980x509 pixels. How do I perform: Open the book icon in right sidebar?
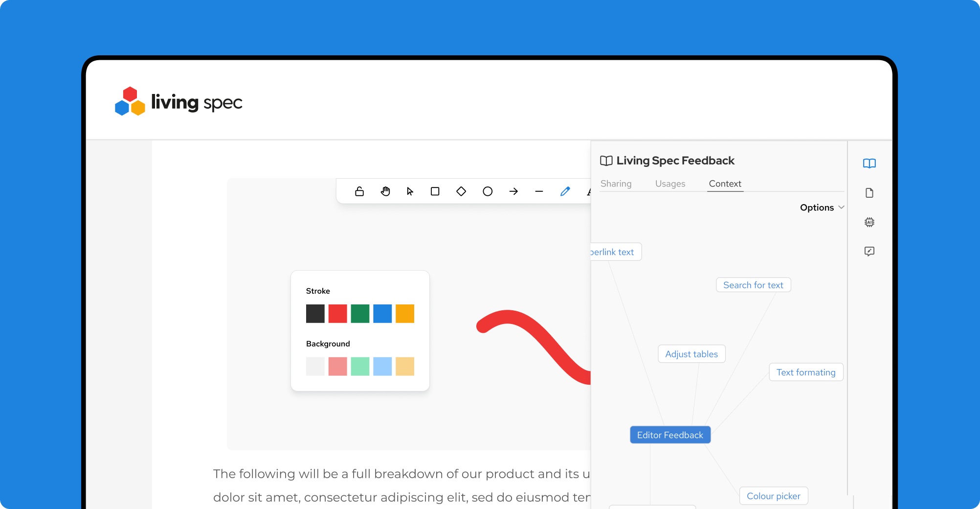[x=869, y=163]
